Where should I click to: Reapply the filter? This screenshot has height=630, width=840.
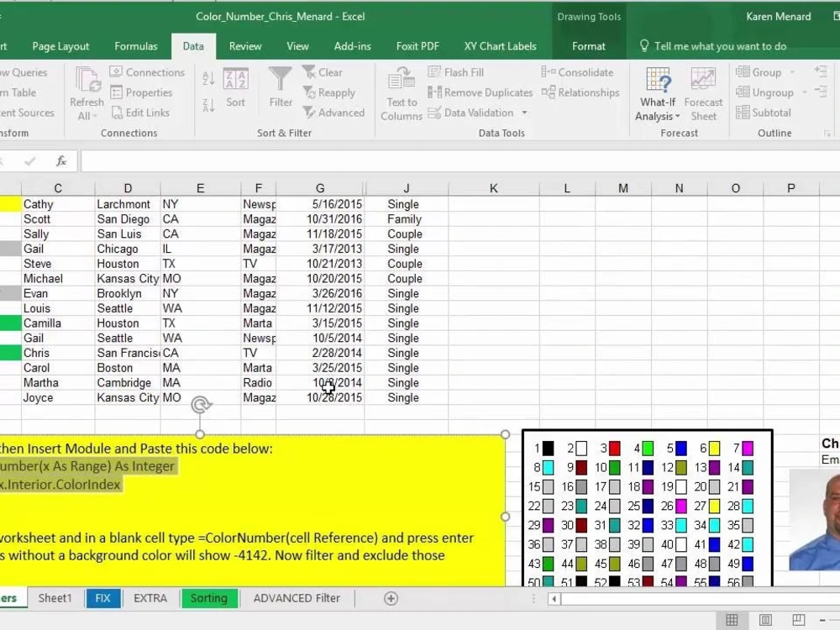[x=329, y=92]
